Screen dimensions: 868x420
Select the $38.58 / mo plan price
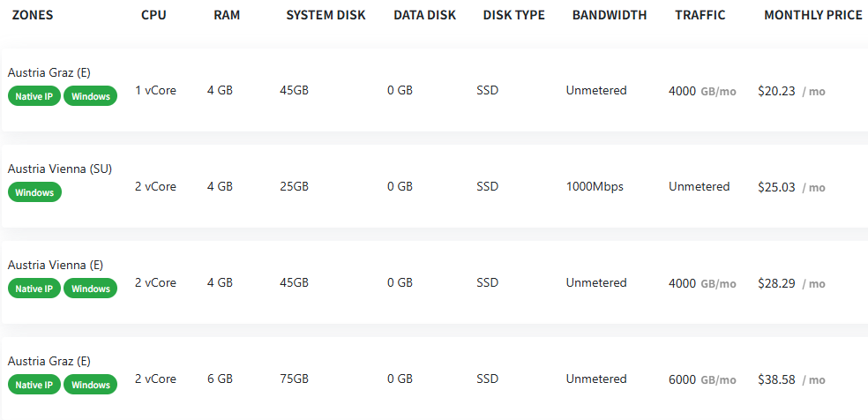click(791, 379)
